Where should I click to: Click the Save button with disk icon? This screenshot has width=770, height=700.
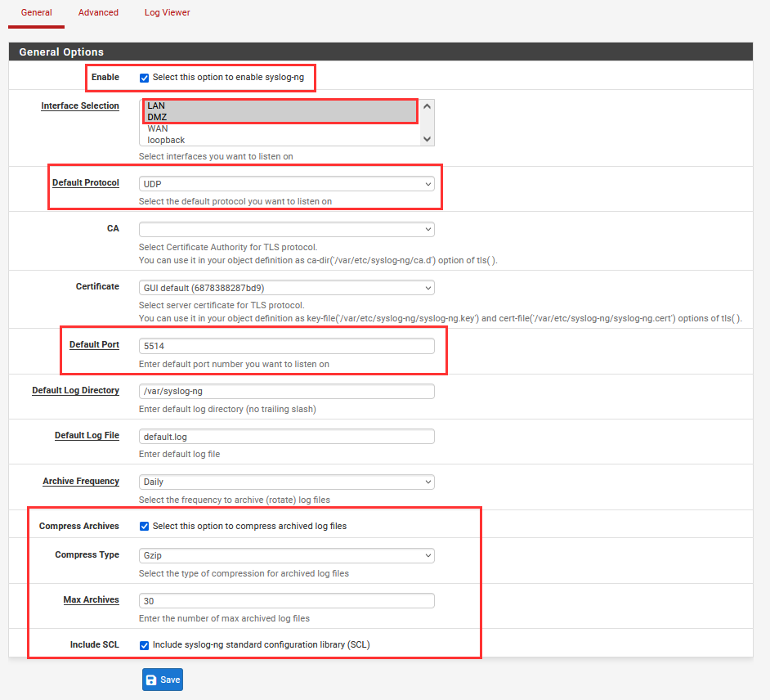[x=162, y=680]
